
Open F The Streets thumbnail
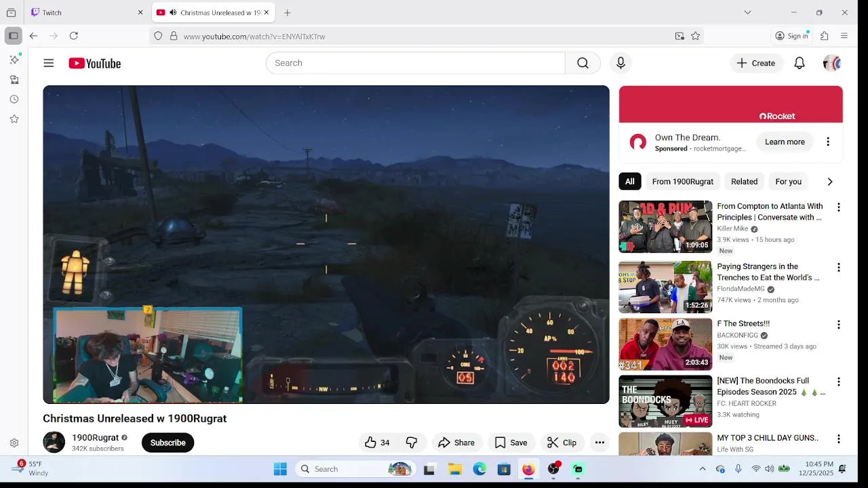tap(665, 344)
